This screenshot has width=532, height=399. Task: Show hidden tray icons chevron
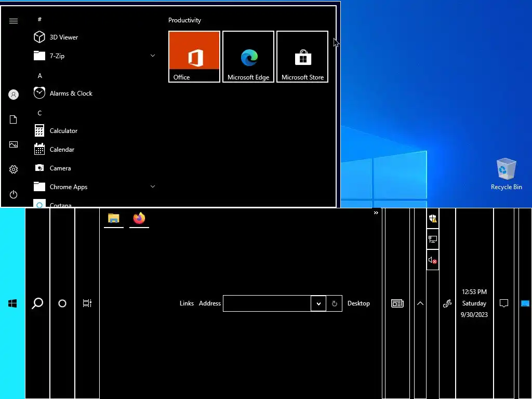tap(420, 303)
